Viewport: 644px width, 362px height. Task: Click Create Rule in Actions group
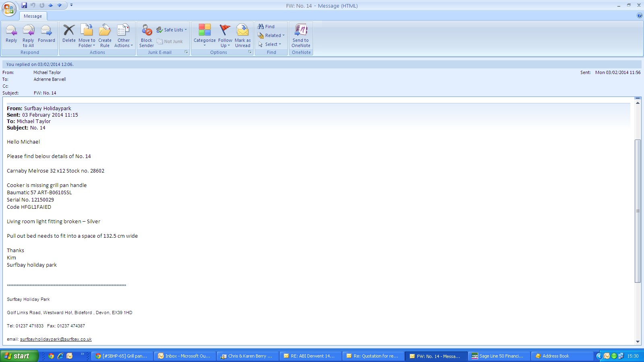coord(105,36)
